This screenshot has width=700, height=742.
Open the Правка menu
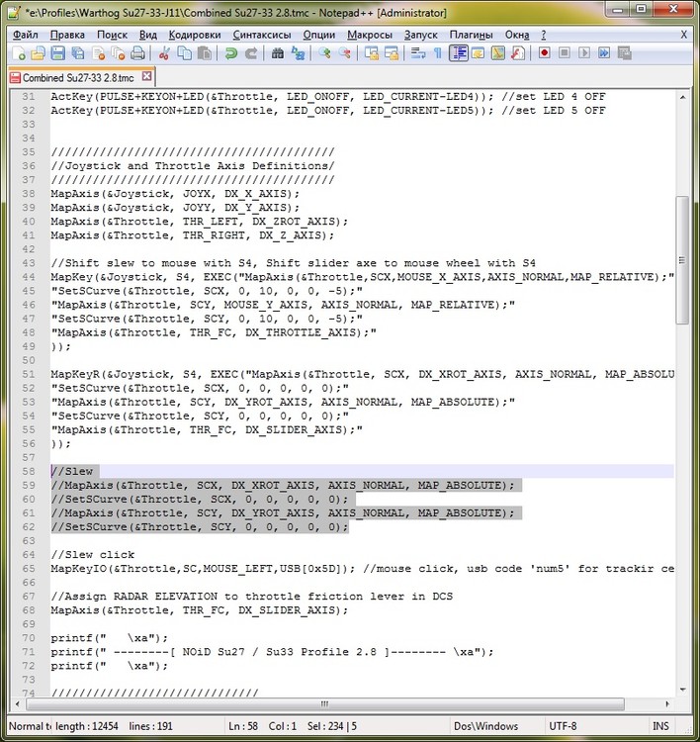[67, 35]
